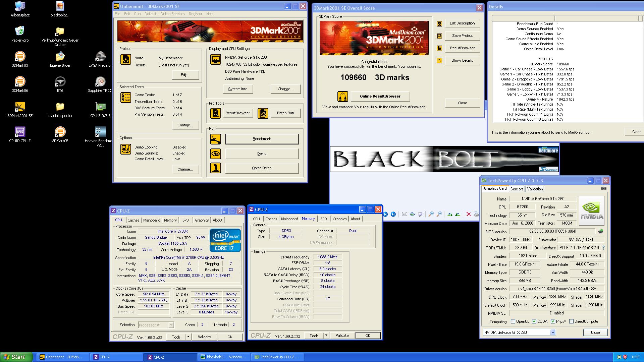The image size is (644, 362).
Task: Click Edit... button in Project section
Action: pos(185,75)
